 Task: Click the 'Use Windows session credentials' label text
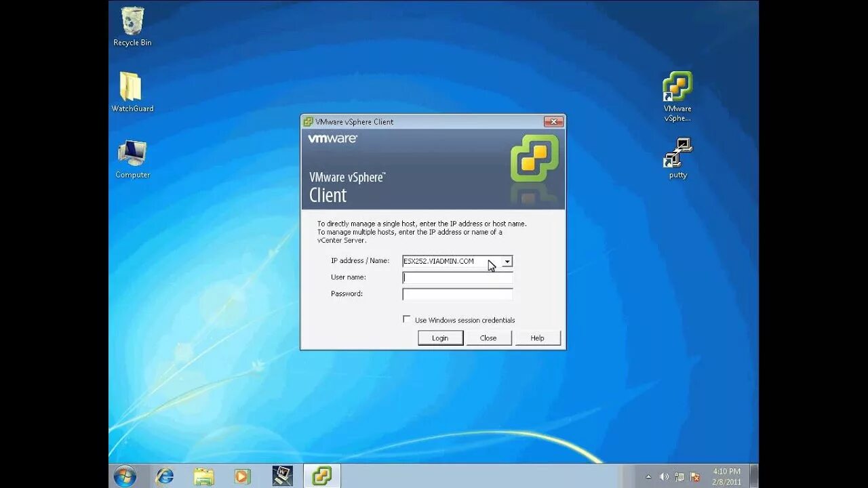click(465, 320)
